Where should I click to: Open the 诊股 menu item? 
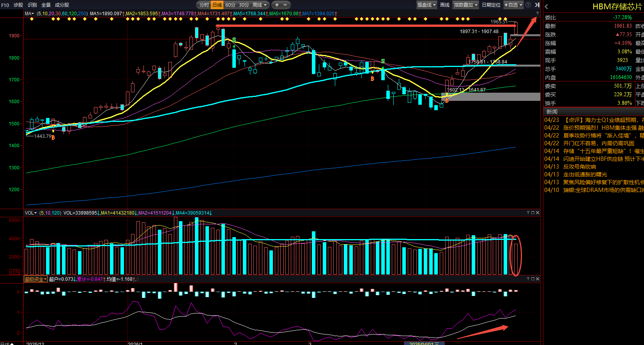pyautogui.click(x=18, y=5)
